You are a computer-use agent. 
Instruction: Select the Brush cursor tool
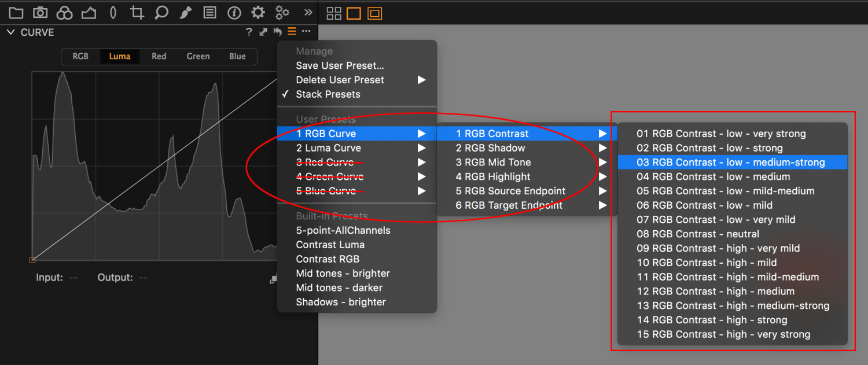coord(185,12)
